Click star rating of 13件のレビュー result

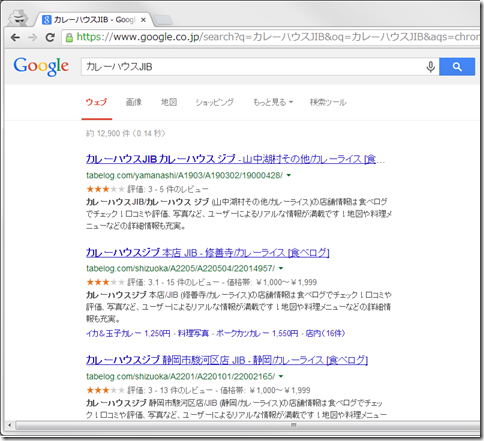105,390
